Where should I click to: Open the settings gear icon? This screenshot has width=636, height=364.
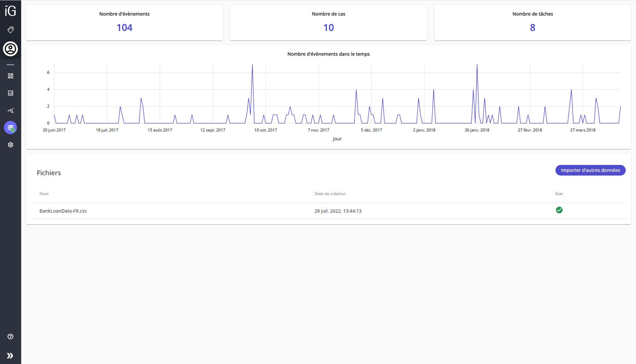[11, 145]
